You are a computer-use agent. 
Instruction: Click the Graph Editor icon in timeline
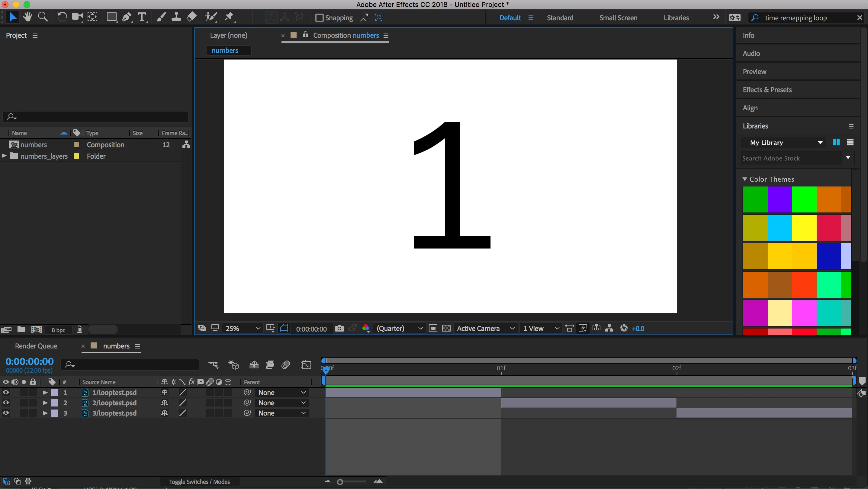[306, 364]
